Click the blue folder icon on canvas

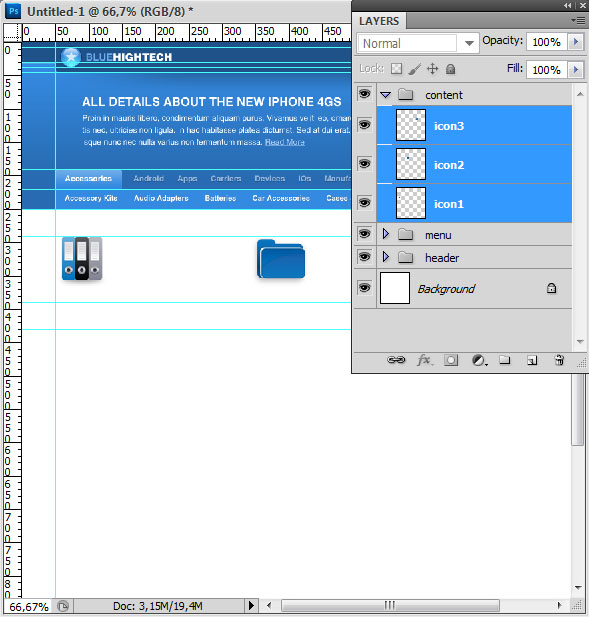[281, 259]
